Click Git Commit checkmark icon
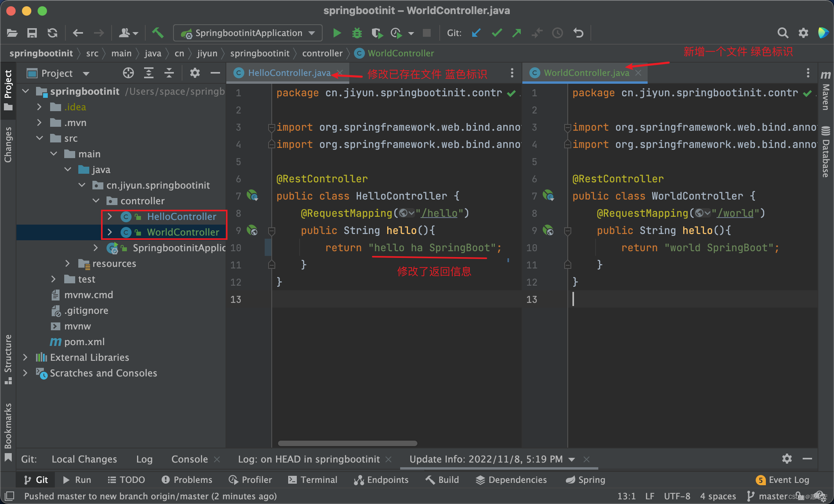Viewport: 834px width, 504px height. click(x=497, y=33)
